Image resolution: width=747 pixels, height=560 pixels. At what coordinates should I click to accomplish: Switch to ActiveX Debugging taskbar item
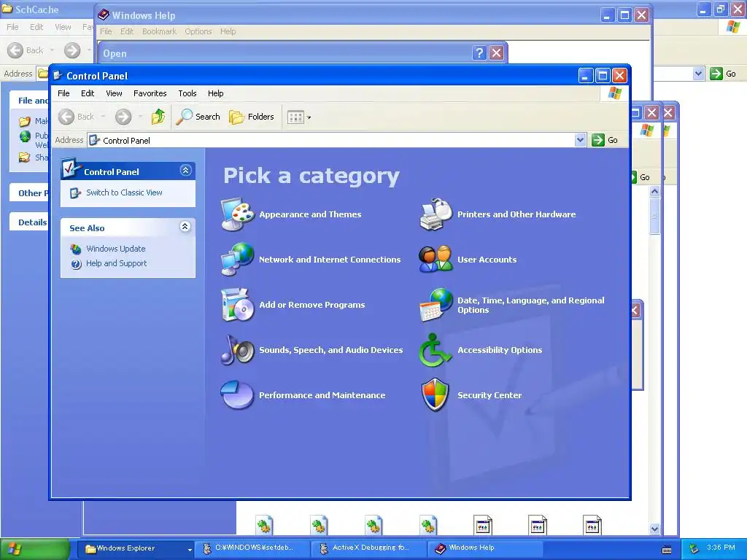370,548
